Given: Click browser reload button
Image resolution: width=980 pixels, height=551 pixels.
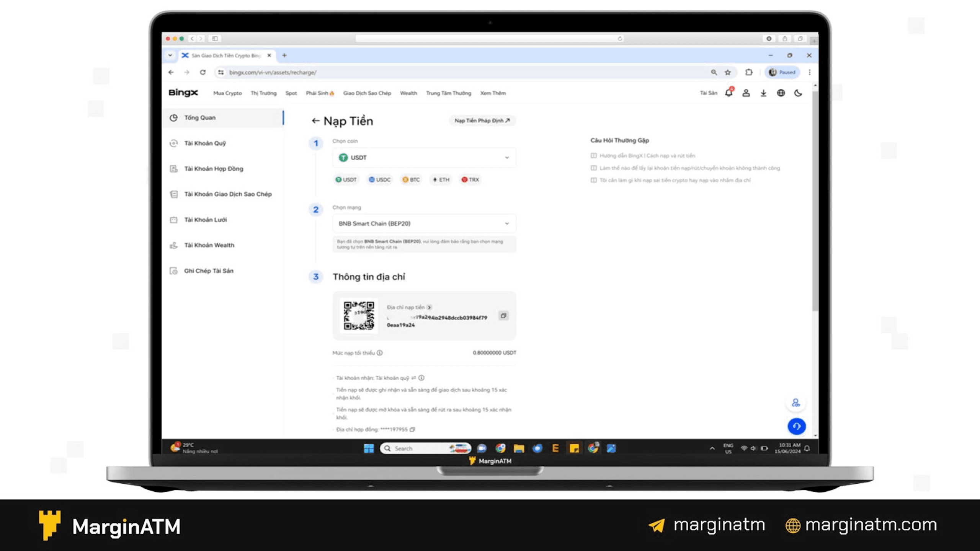Looking at the screenshot, I should (203, 72).
